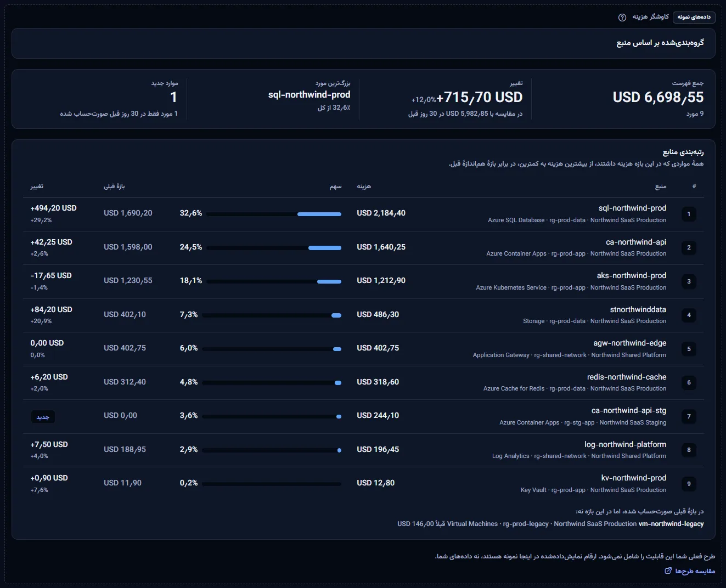Click the داده‌های نمونه badge

(694, 17)
